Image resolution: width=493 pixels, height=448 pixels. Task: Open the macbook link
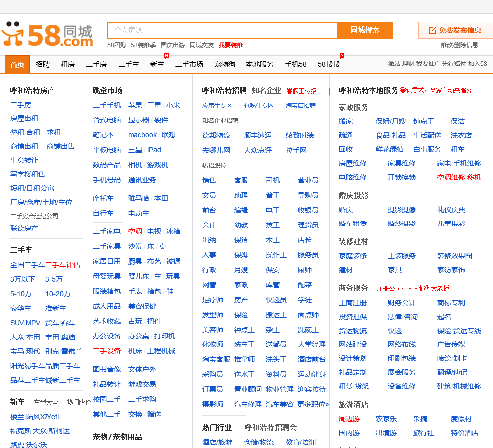click(x=142, y=135)
